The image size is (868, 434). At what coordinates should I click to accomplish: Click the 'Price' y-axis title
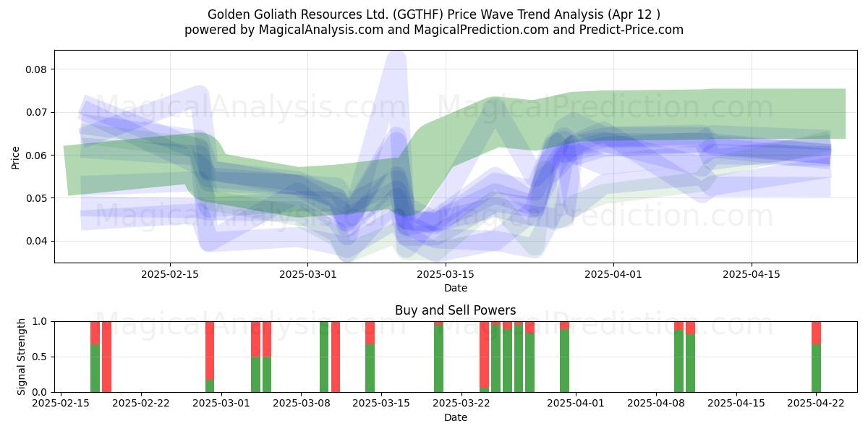tap(15, 157)
